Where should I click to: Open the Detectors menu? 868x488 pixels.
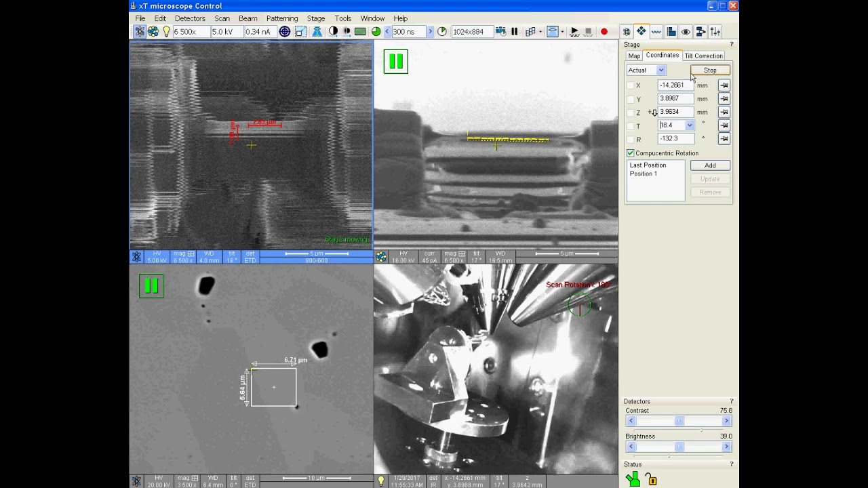point(190,18)
